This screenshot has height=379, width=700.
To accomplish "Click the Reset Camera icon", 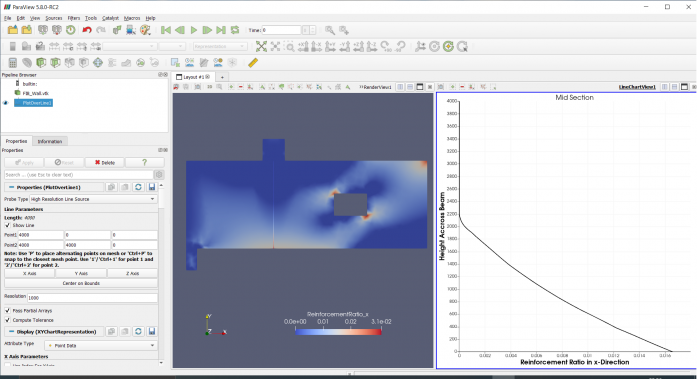I will click(261, 46).
